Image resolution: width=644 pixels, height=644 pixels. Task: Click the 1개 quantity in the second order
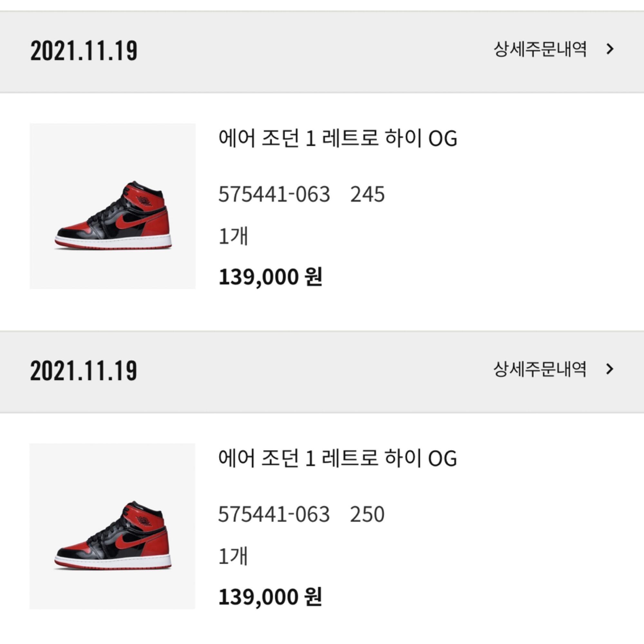[233, 556]
